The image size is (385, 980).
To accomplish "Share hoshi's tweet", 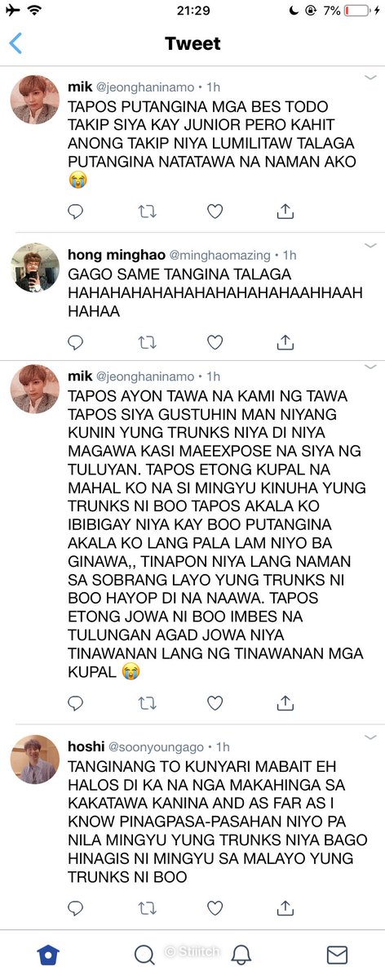I will pyautogui.click(x=285, y=906).
